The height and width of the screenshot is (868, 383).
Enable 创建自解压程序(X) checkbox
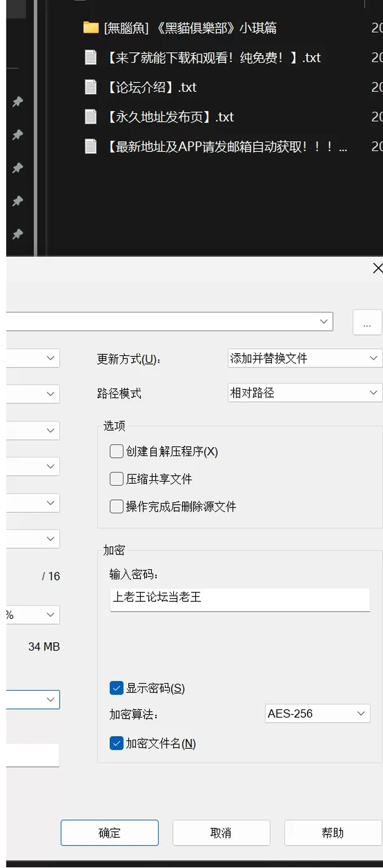pyautogui.click(x=116, y=451)
